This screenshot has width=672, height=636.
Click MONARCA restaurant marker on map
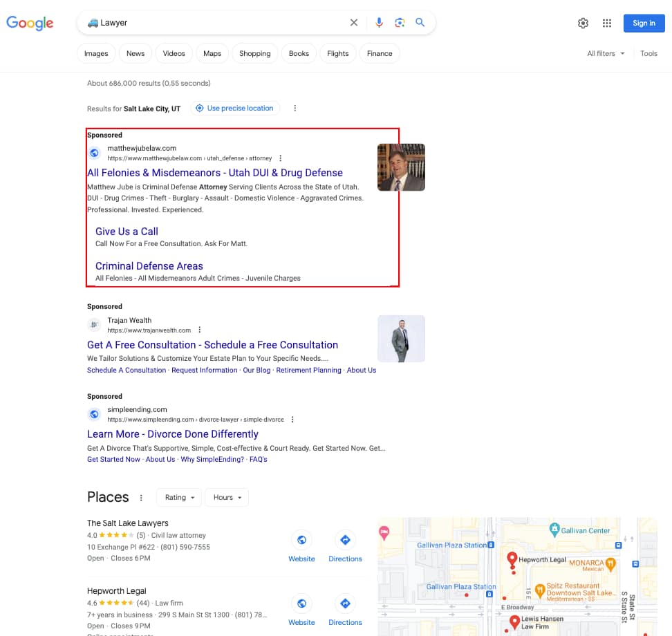[610, 564]
